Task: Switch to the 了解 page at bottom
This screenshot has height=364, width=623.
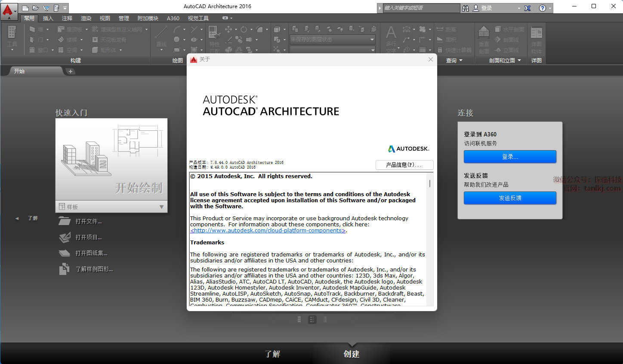Action: coord(272,354)
